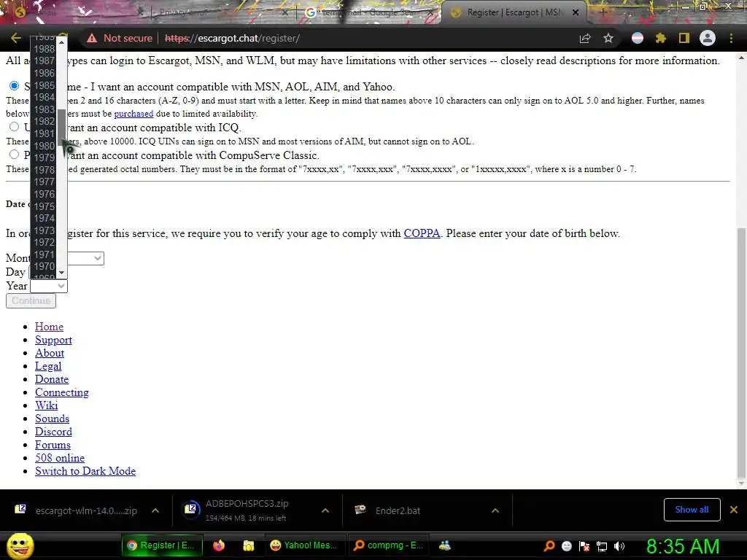Image resolution: width=747 pixels, height=560 pixels.
Task: Go back using the browser back arrow
Action: point(16,38)
